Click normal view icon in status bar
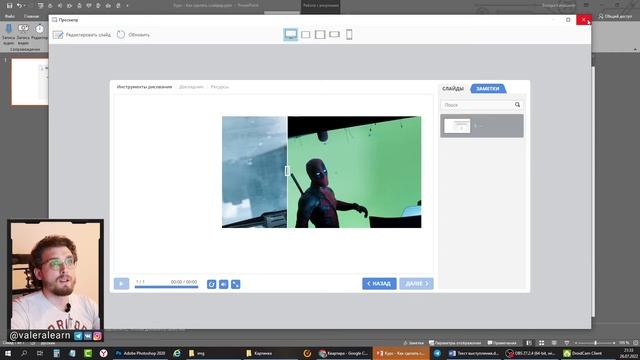The image size is (640, 360). [529, 343]
